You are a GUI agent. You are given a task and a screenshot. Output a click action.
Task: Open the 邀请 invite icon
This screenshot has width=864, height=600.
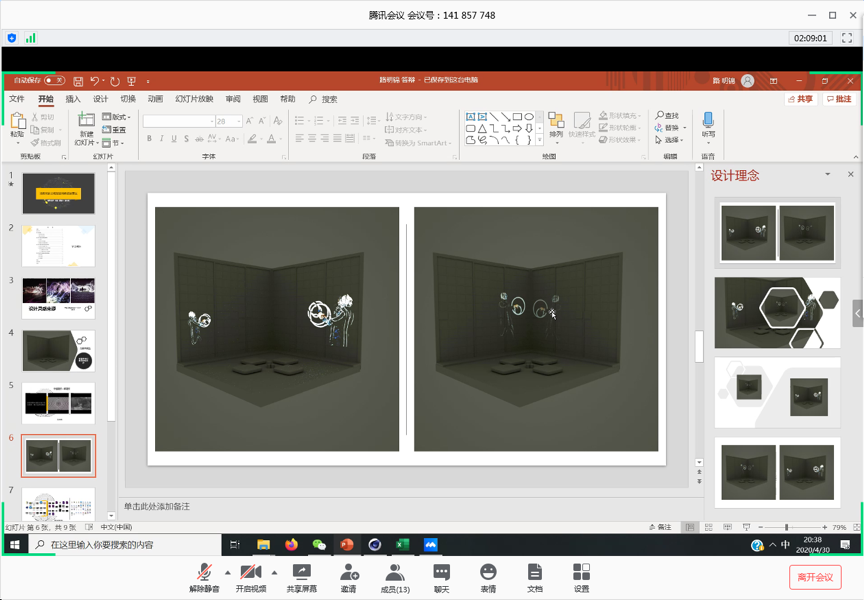[348, 573]
